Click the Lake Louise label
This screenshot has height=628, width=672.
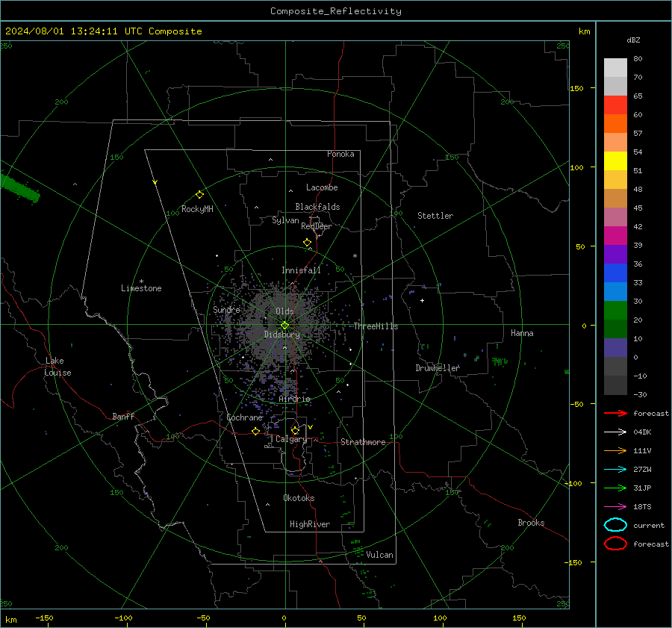coord(57,367)
